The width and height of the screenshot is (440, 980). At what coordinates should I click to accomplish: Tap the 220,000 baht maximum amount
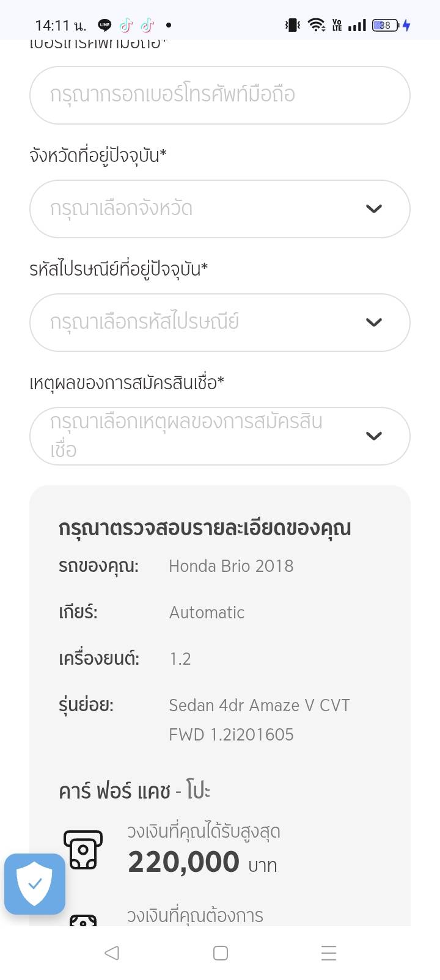183,862
